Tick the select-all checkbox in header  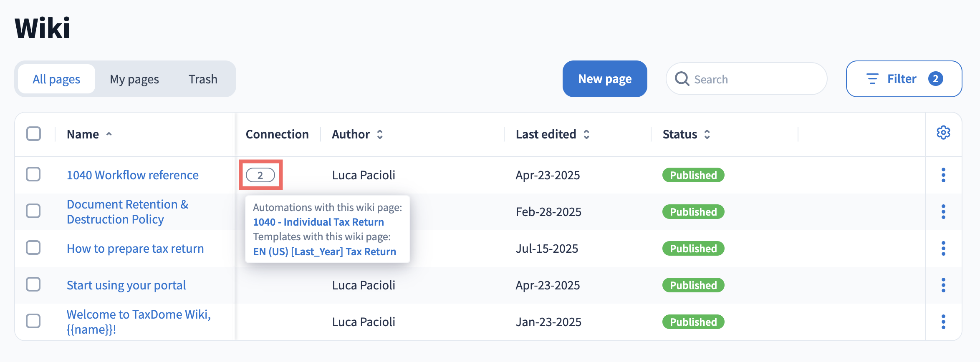[x=33, y=134]
